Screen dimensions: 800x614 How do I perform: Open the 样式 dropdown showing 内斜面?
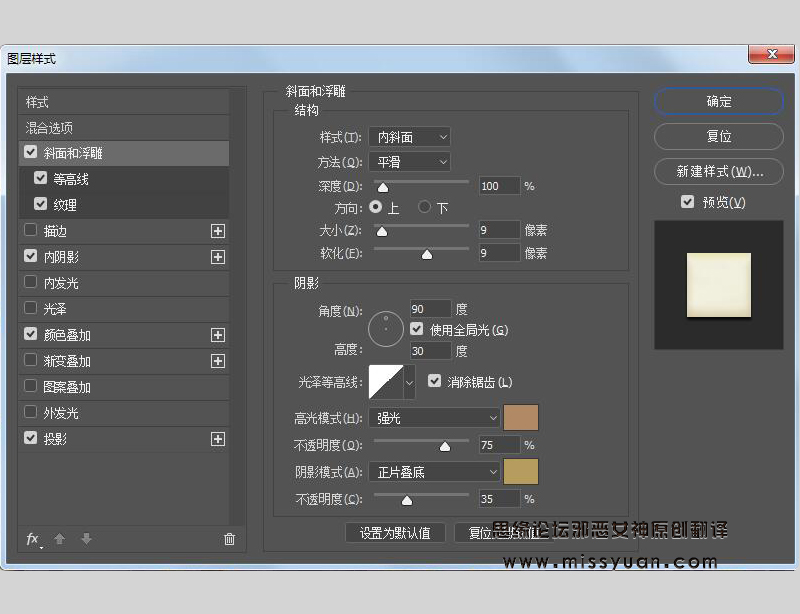pos(412,137)
